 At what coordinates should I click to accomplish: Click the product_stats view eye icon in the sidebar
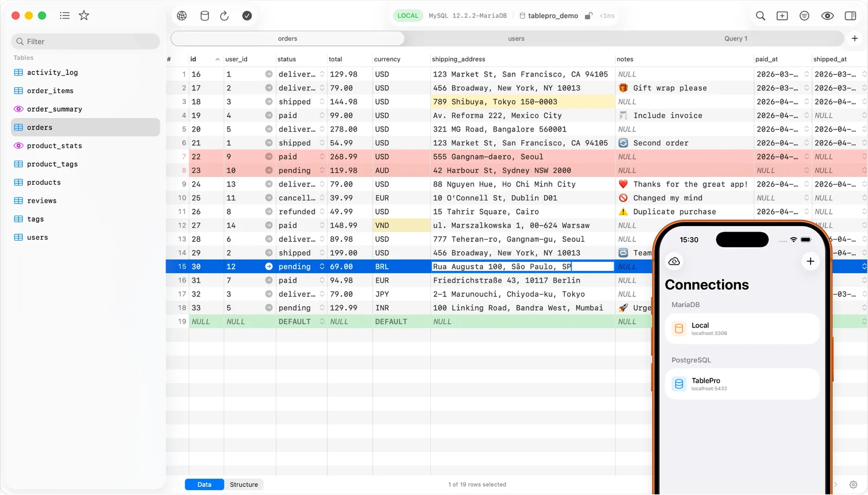pyautogui.click(x=18, y=146)
